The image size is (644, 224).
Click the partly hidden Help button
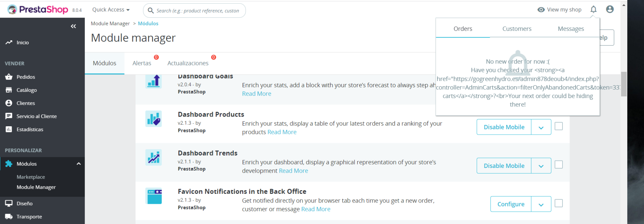coord(607,38)
